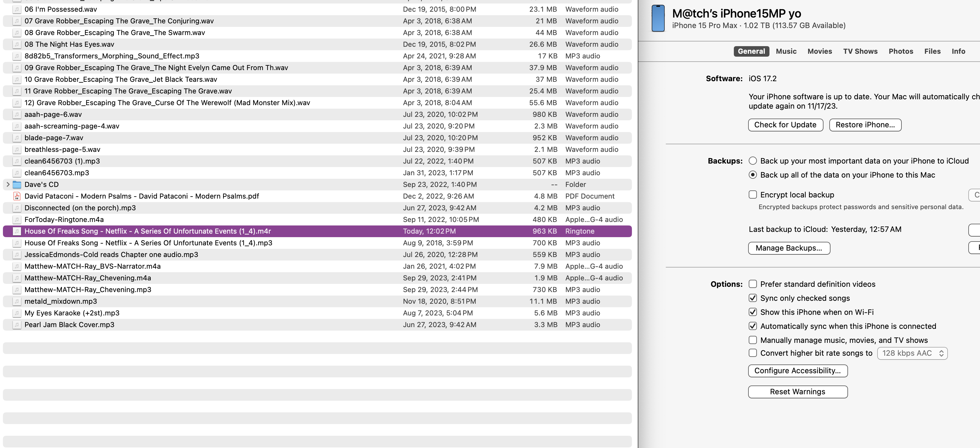
Task: Click the Dave's CD folder icon
Action: point(17,185)
